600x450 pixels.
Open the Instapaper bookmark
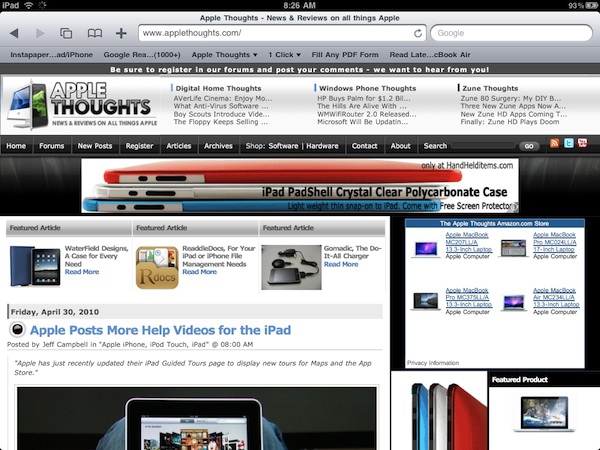51,55
